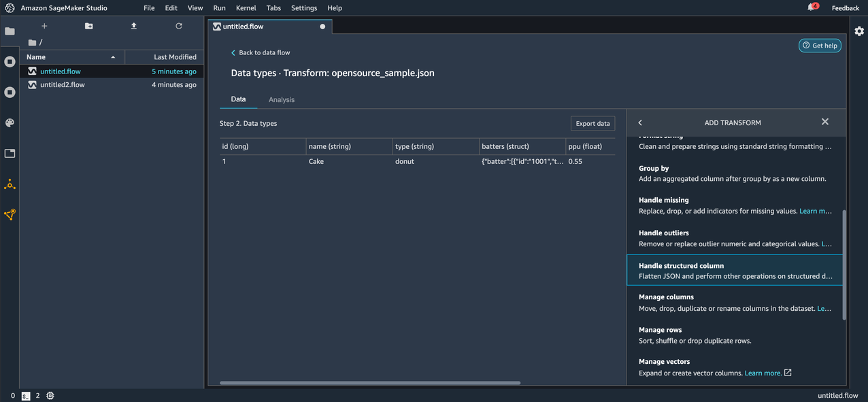868x402 pixels.
Task: Open the Settings menu
Action: 304,8
